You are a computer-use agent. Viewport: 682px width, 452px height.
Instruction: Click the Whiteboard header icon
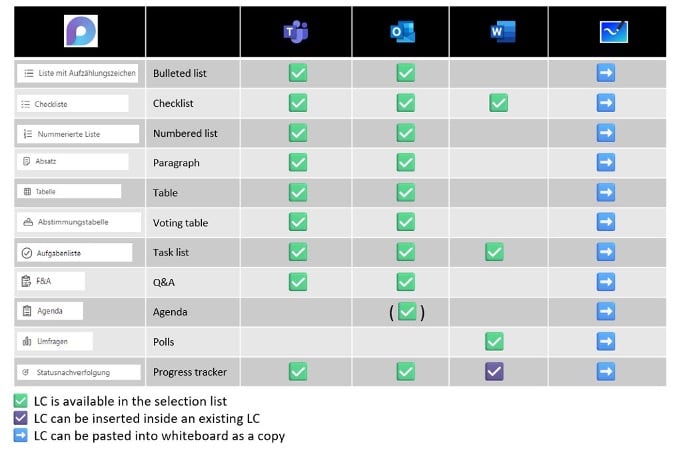click(x=614, y=32)
